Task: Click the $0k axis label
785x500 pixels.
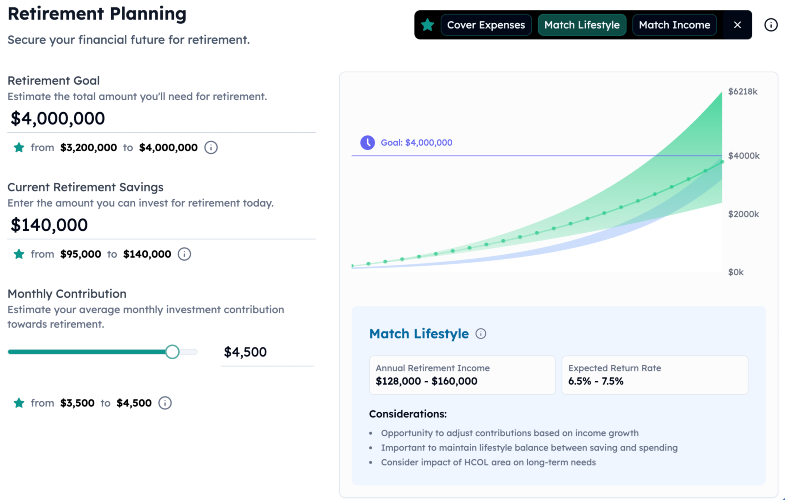Action: click(x=736, y=272)
